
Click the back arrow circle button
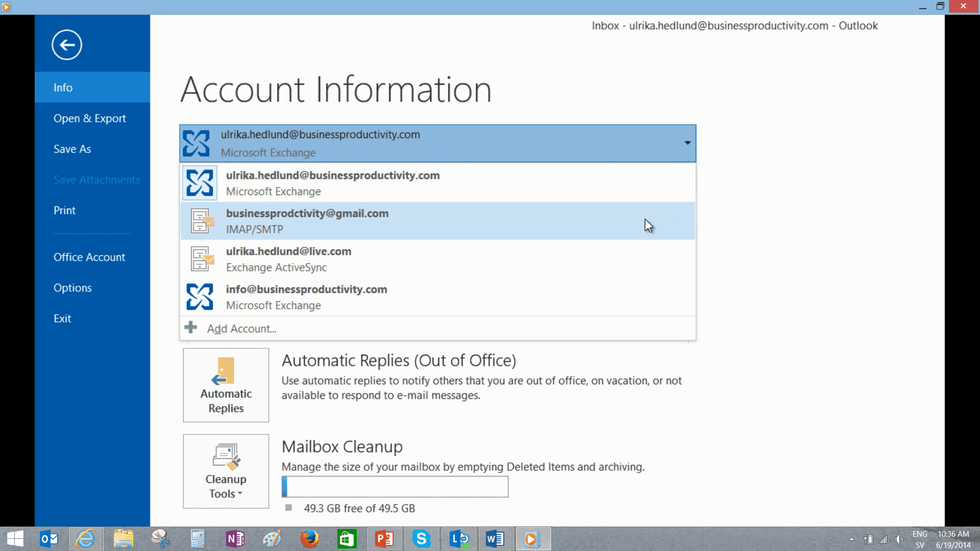[x=67, y=45]
